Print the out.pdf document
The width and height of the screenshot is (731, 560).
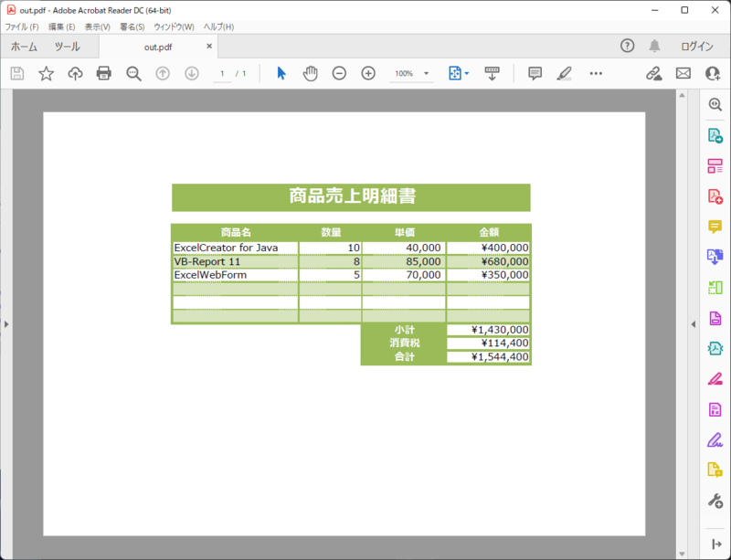[x=104, y=73]
